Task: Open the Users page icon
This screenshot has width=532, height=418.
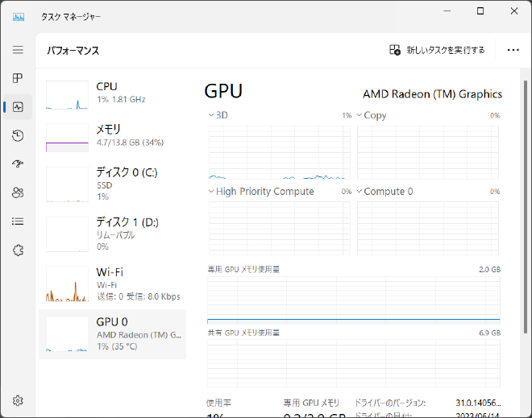Action: coord(18,192)
